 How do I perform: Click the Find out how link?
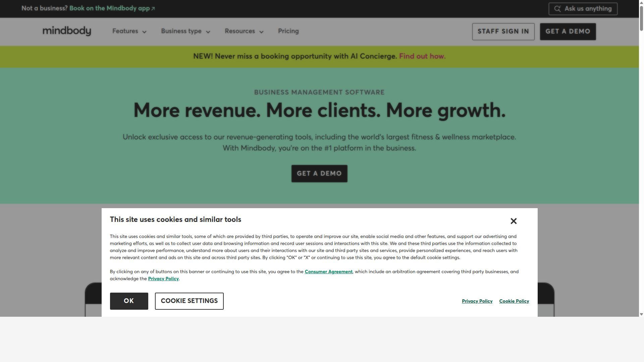tap(422, 56)
